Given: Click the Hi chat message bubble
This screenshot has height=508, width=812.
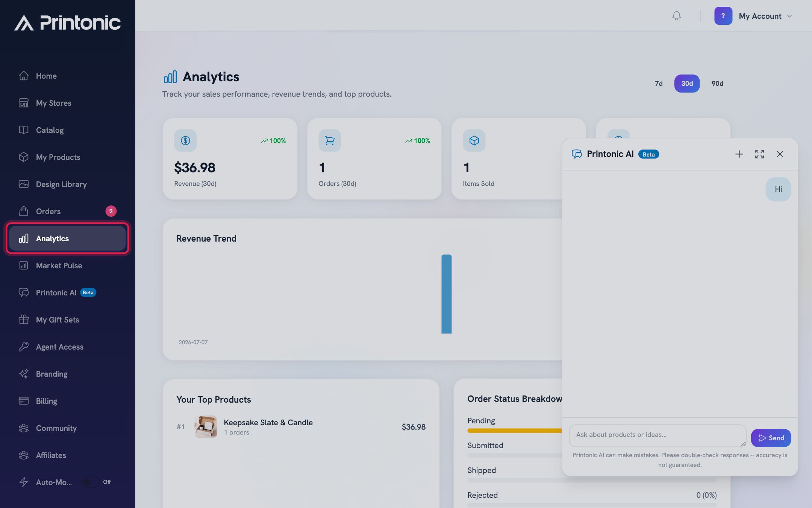Looking at the screenshot, I should tap(778, 189).
